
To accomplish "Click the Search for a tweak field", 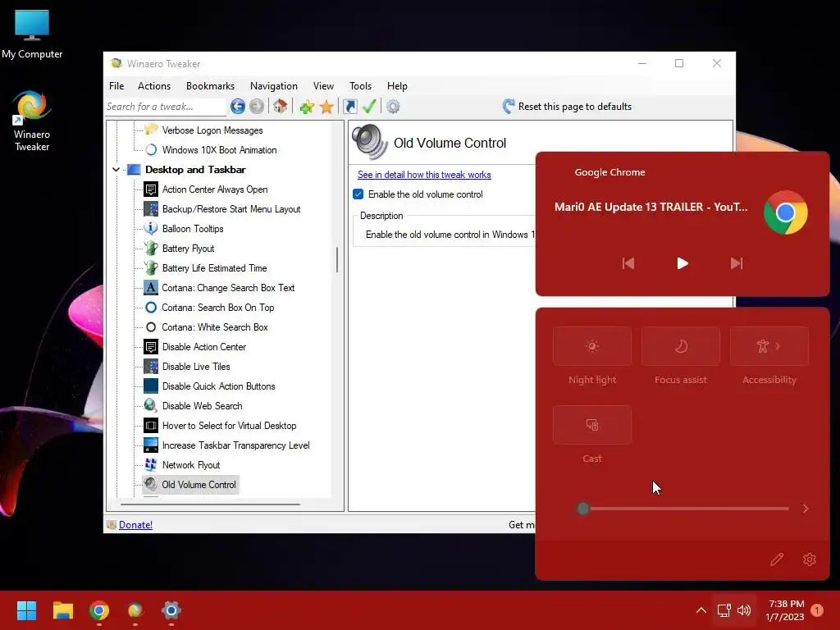I will click(x=165, y=107).
